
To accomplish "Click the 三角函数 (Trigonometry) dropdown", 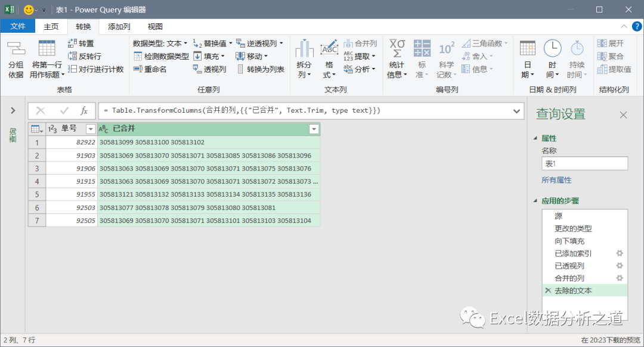I will click(485, 43).
